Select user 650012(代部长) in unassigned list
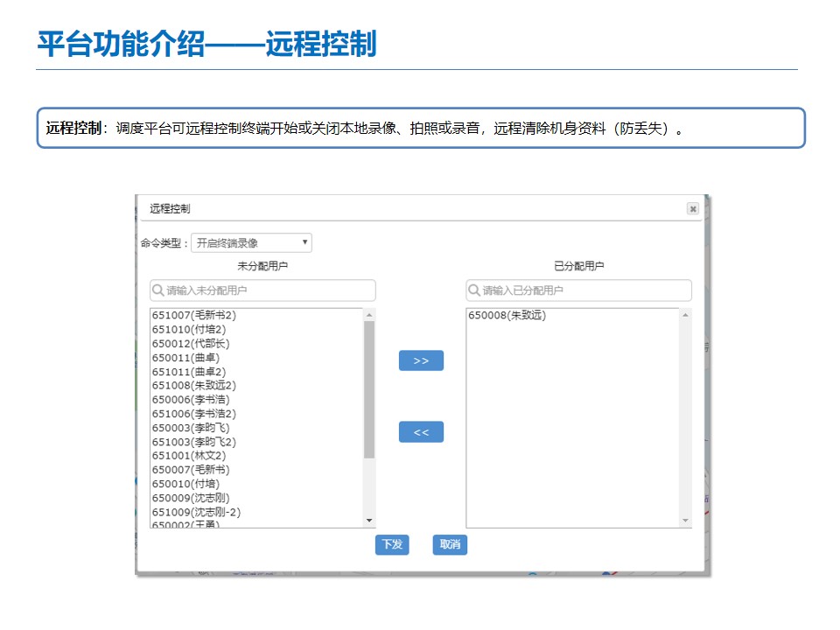This screenshot has height=630, width=840. click(191, 343)
